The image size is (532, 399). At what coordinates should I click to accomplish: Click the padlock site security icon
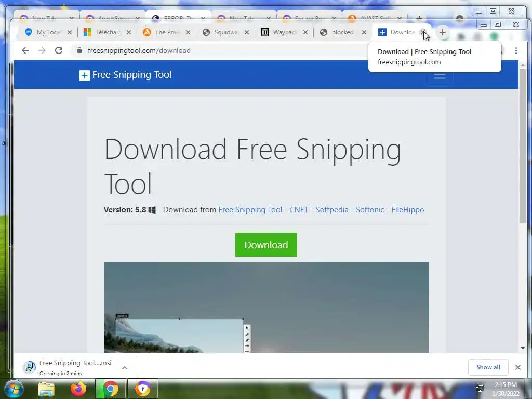[x=79, y=50]
